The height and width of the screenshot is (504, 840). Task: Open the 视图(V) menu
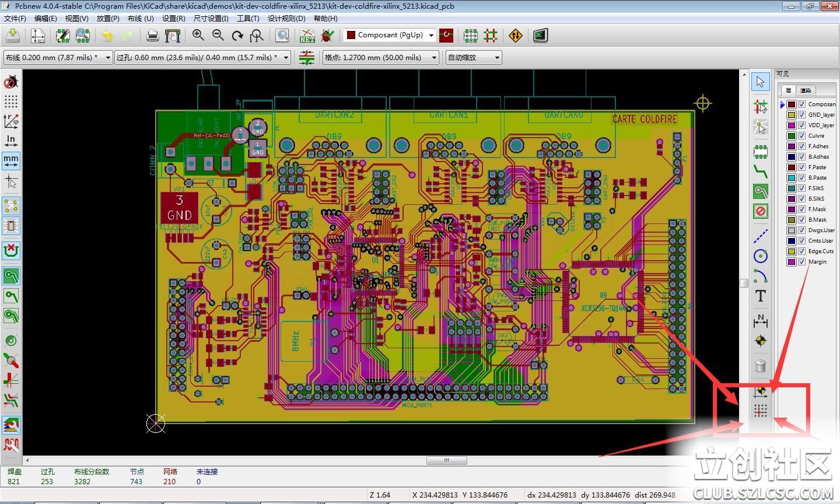coord(76,19)
